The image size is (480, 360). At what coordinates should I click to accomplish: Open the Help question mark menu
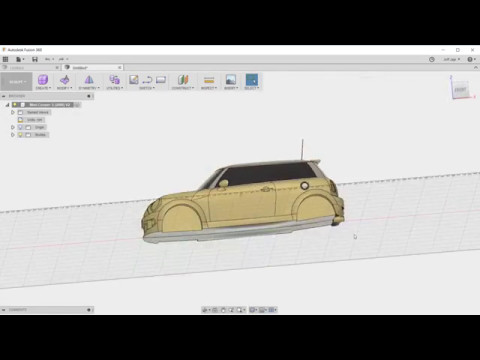[x=471, y=59]
